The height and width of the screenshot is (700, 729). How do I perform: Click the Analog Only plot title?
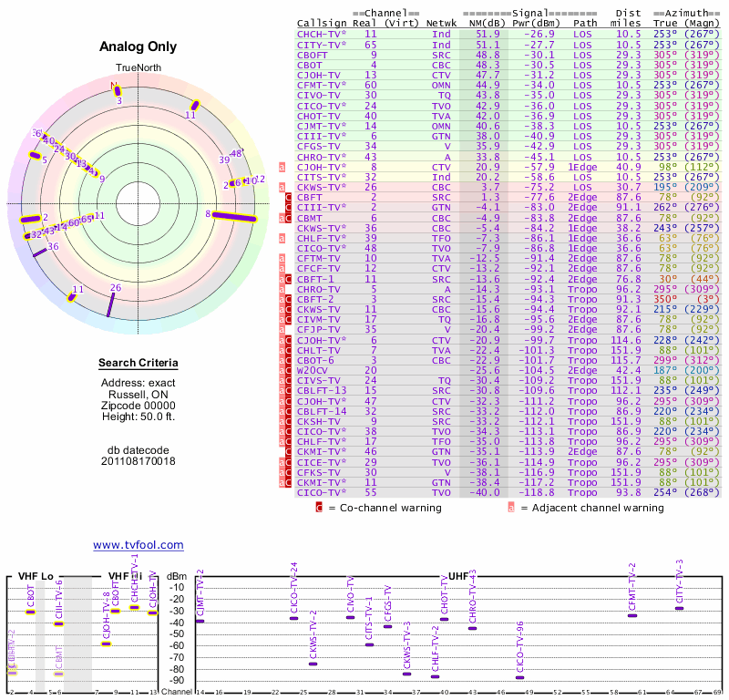139,46
